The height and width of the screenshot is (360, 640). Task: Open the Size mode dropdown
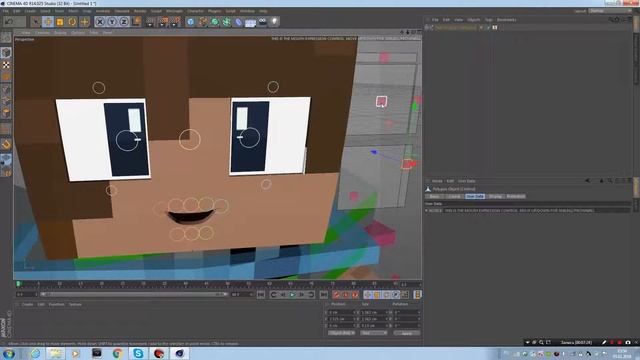373,333
